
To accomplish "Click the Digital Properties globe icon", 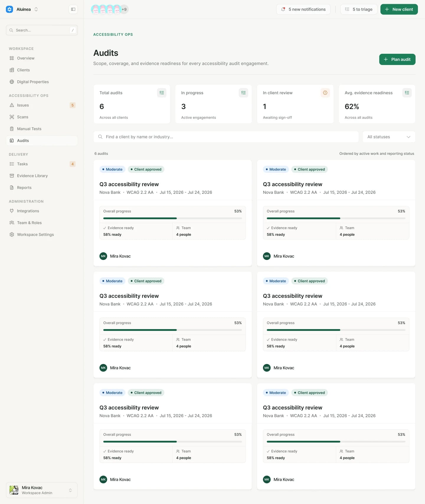I will (12, 82).
